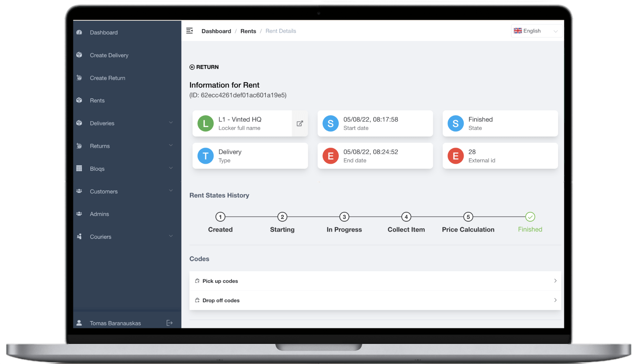The image size is (639, 364).
Task: Click the logout icon beside Tomas Baranauskas
Action: (169, 323)
